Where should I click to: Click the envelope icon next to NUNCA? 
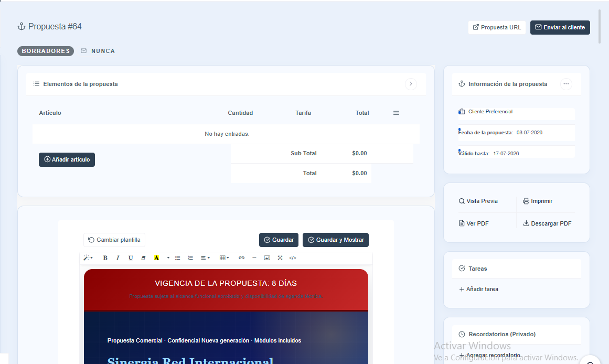click(83, 51)
